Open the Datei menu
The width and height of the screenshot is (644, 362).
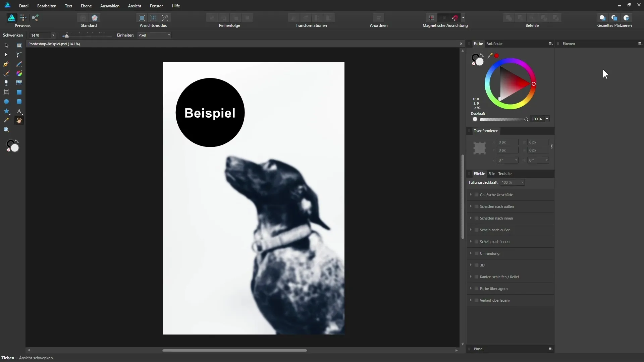point(24,6)
